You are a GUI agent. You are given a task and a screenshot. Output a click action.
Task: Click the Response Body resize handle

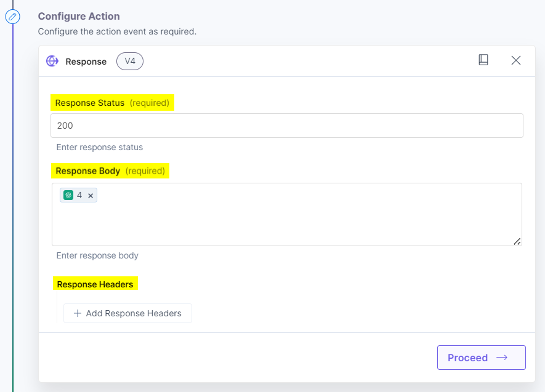pos(517,241)
